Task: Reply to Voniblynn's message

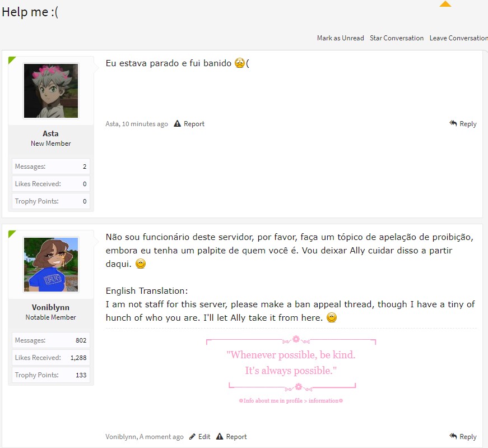Action: coord(468,436)
